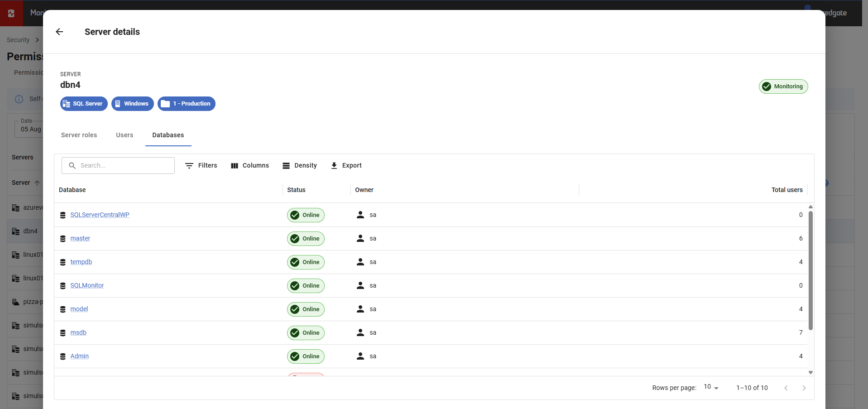Click the owner user icon in Admin row
Image resolution: width=868 pixels, height=409 pixels.
click(x=360, y=356)
